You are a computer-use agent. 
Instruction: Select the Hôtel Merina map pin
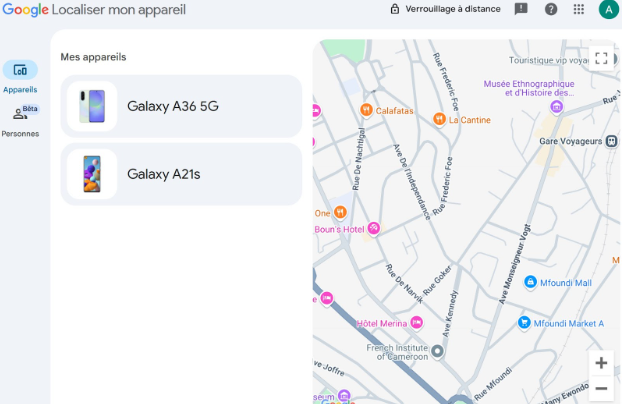tap(416, 322)
